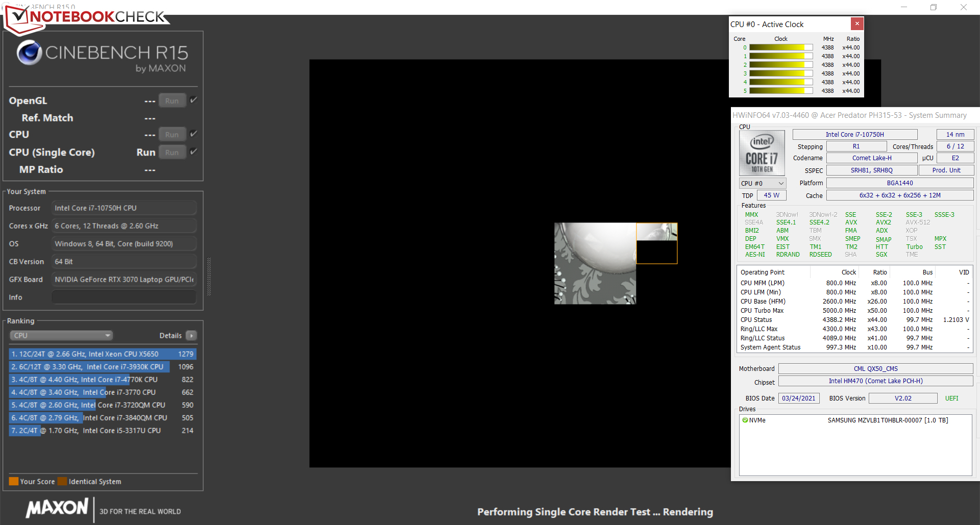Screen dimensions: 980x525
Task: Run the CPU (Single Core) benchmark
Action: coord(172,152)
